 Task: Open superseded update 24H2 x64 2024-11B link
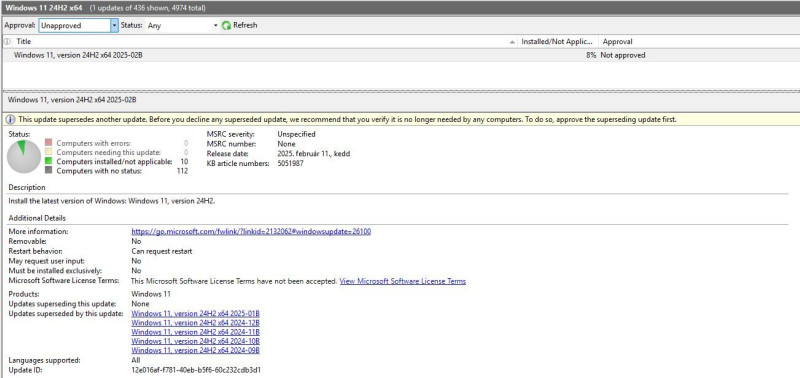click(195, 332)
